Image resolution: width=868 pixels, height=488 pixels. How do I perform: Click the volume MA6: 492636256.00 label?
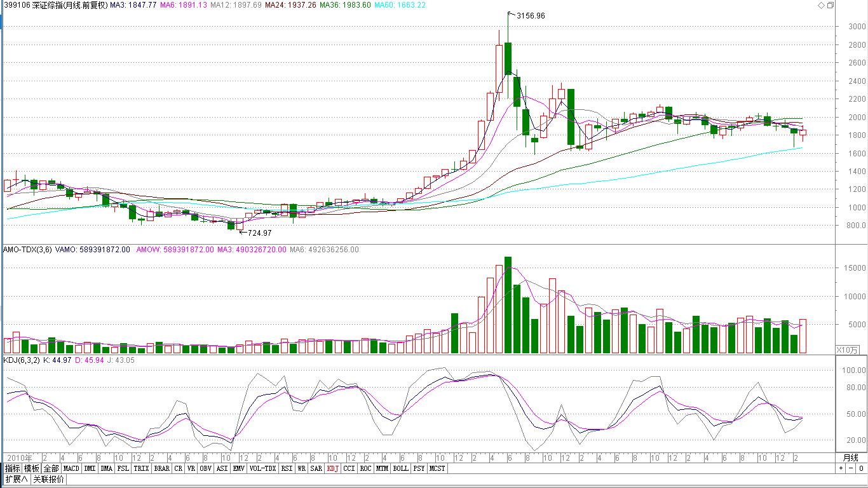coord(324,250)
